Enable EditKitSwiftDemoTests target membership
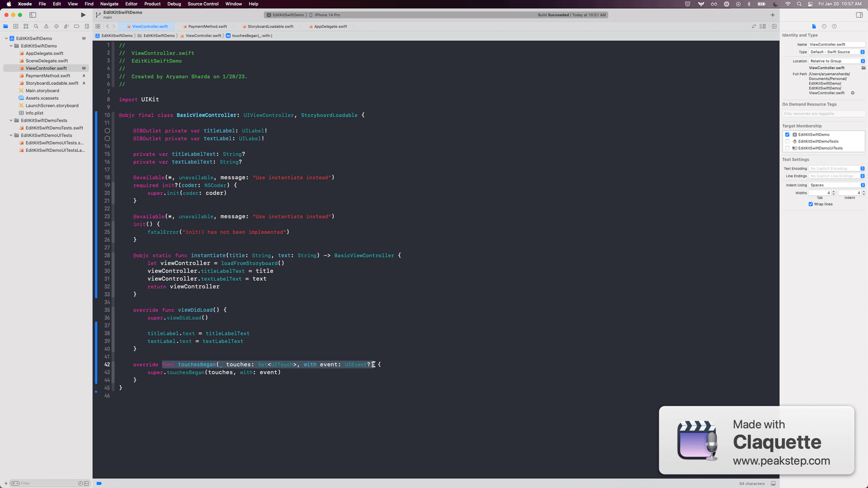Viewport: 868px width, 488px height. pos(788,141)
